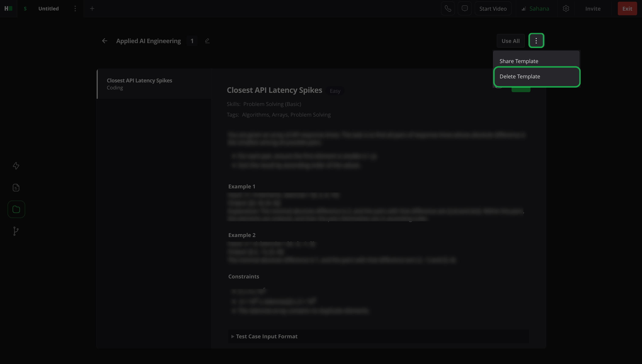Select the folder icon in sidebar
The height and width of the screenshot is (364, 642).
tap(16, 209)
